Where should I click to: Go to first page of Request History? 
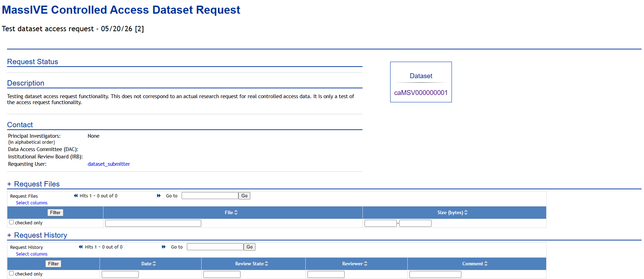tap(81, 247)
